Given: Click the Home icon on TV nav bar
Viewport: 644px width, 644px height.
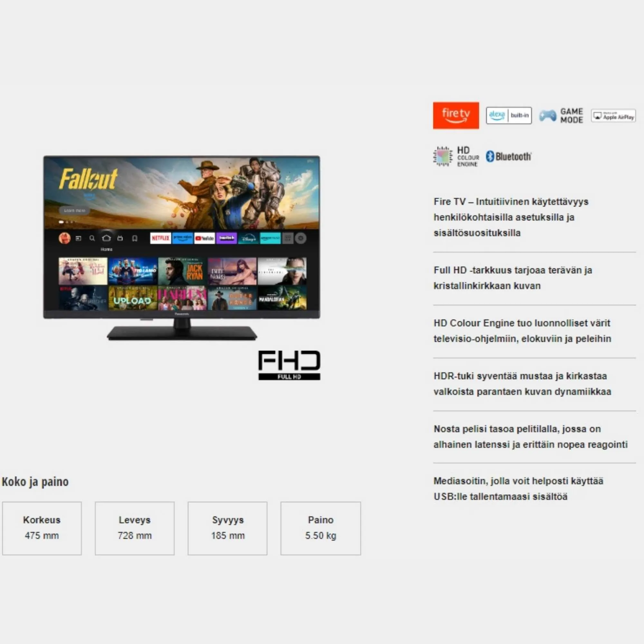Looking at the screenshot, I should click(106, 238).
